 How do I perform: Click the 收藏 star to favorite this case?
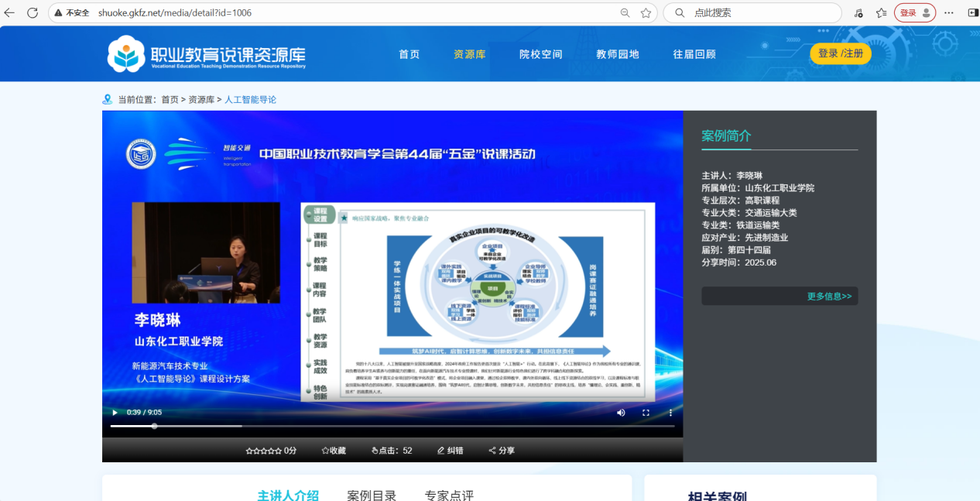click(x=334, y=451)
